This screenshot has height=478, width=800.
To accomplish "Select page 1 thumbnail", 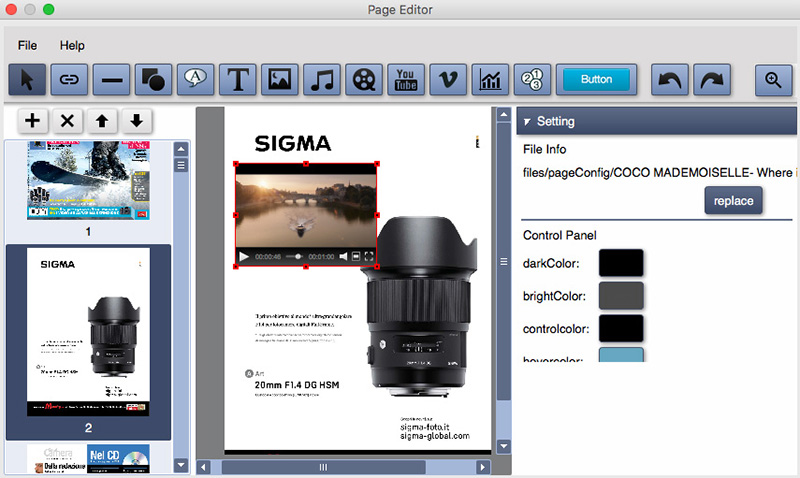I will tap(88, 181).
